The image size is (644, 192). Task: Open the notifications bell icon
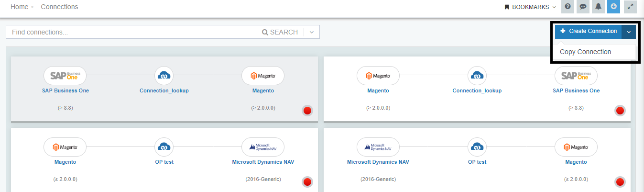[598, 7]
